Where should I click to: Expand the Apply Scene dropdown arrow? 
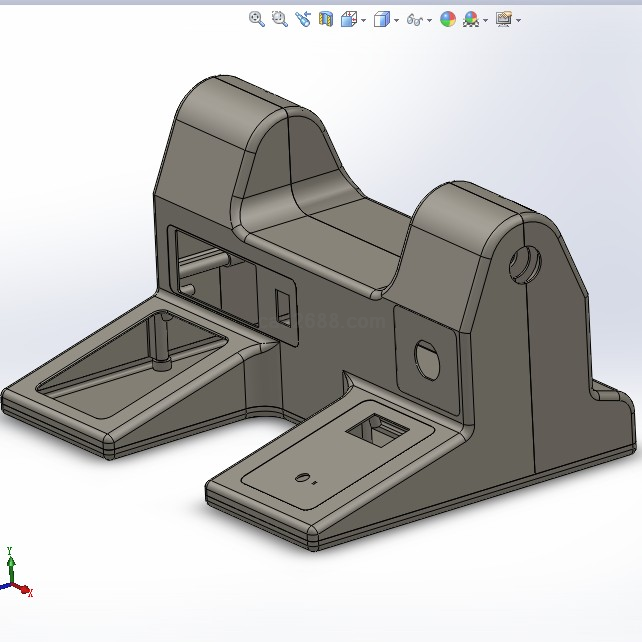(x=485, y=20)
